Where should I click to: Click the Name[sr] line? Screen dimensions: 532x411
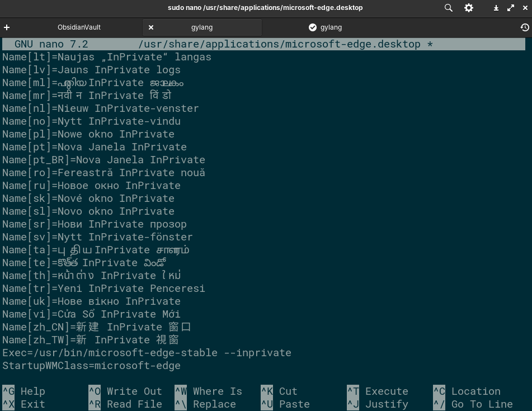95,224
